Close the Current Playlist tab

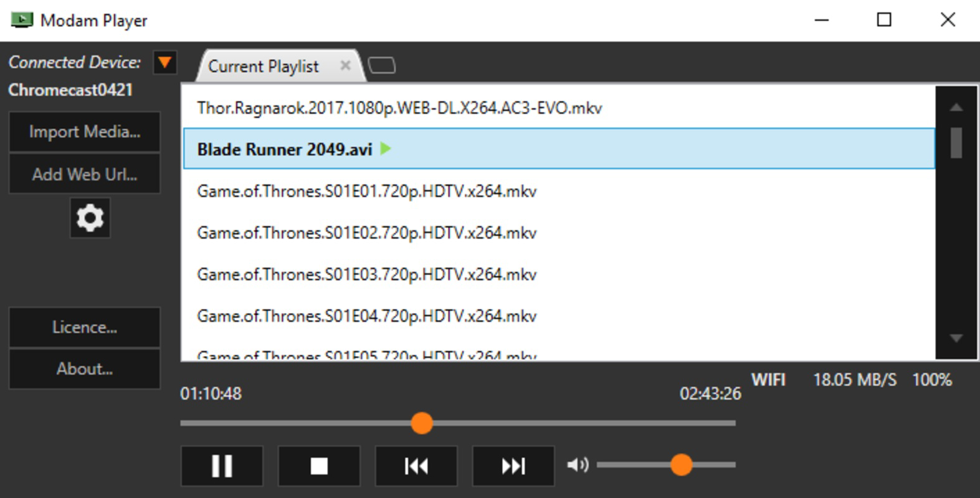coord(345,65)
